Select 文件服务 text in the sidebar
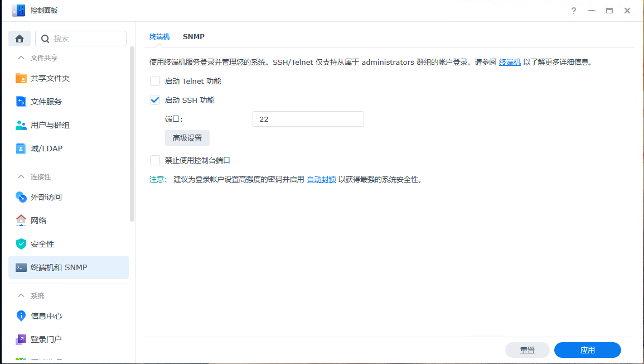This screenshot has height=364, width=644. tap(46, 102)
